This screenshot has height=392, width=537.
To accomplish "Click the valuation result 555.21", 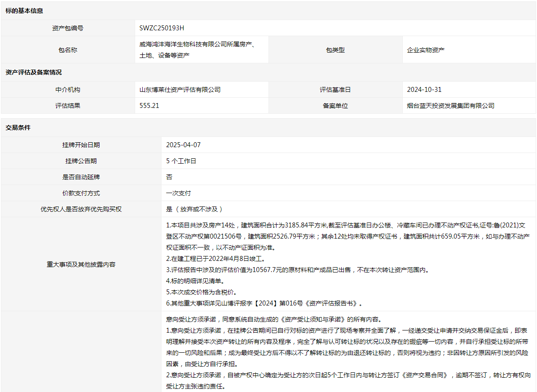I will pyautogui.click(x=149, y=106).
